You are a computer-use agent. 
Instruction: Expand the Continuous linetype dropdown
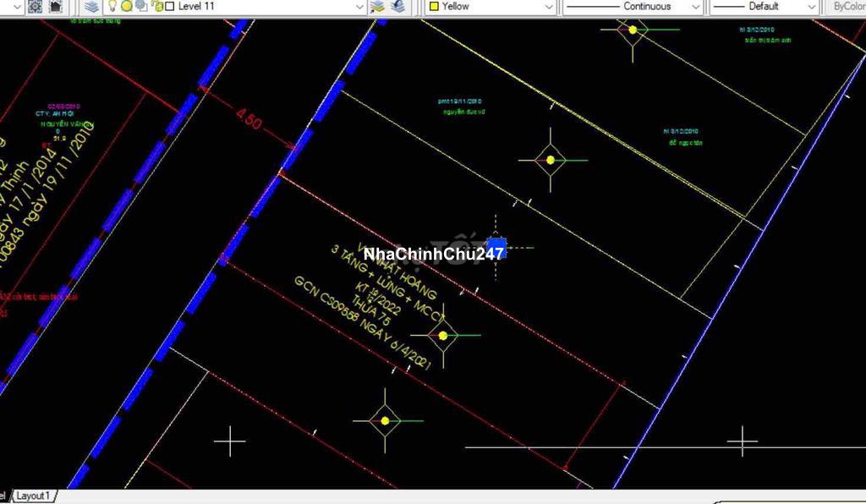coord(695,6)
